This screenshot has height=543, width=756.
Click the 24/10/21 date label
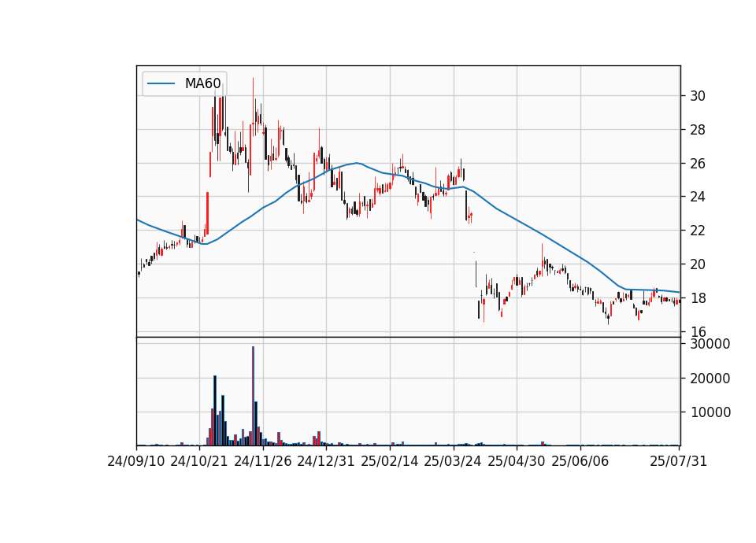coord(199,461)
